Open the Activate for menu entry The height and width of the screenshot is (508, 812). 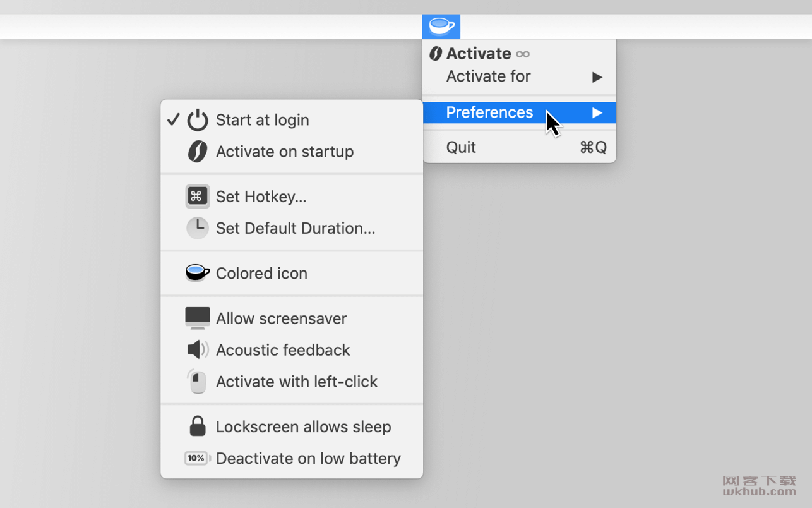click(519, 76)
